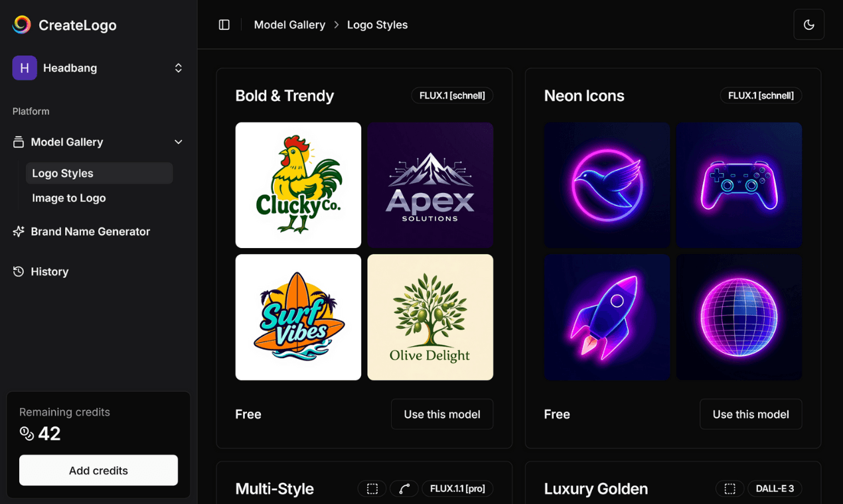
Task: Use this model for Bold & Trendy
Action: pyautogui.click(x=441, y=414)
